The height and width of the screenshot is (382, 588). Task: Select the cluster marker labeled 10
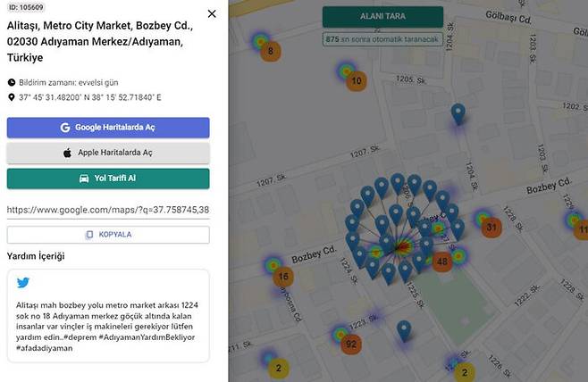357,81
